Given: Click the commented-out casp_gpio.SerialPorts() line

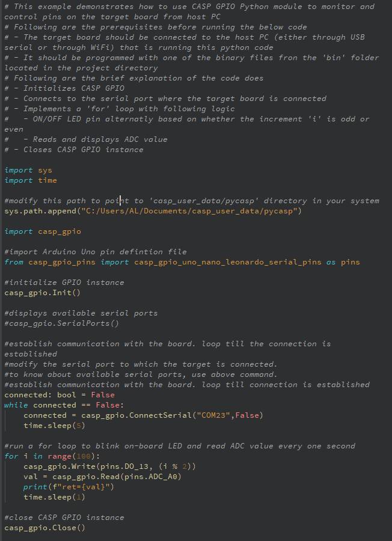Looking at the screenshot, I should tap(62, 323).
